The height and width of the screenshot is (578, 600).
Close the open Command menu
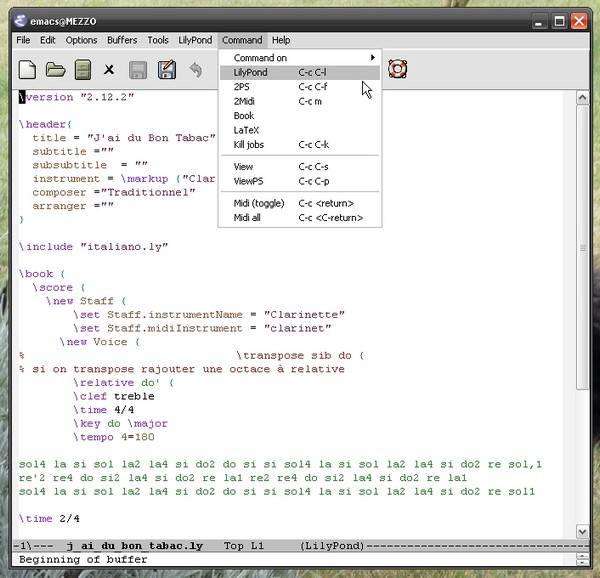pyautogui.click(x=242, y=40)
